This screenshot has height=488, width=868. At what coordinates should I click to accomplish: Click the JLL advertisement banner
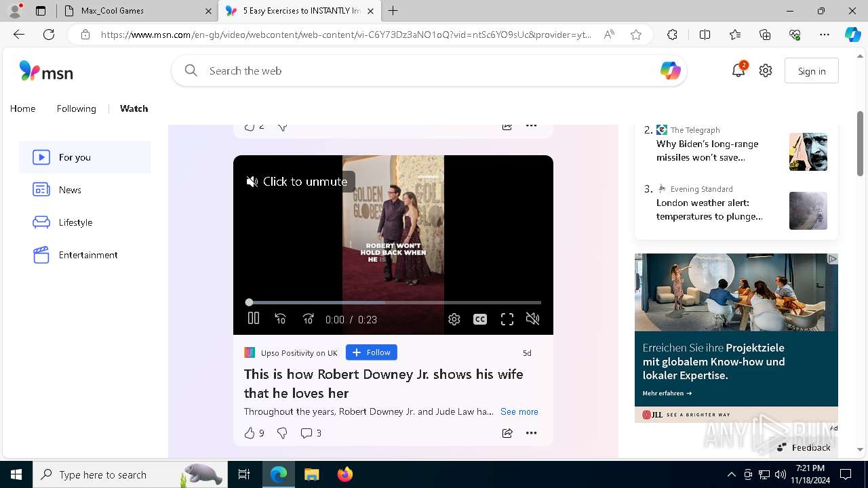pos(736,338)
